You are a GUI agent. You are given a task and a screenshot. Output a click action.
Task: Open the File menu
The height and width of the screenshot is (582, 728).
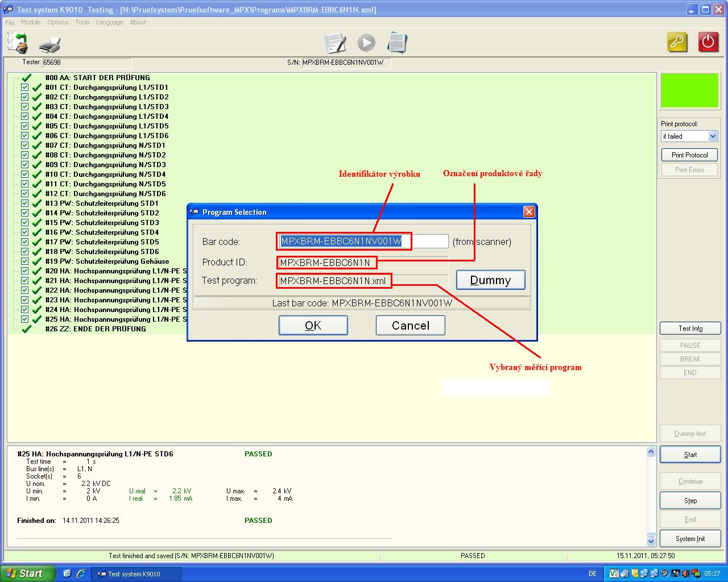click(10, 23)
